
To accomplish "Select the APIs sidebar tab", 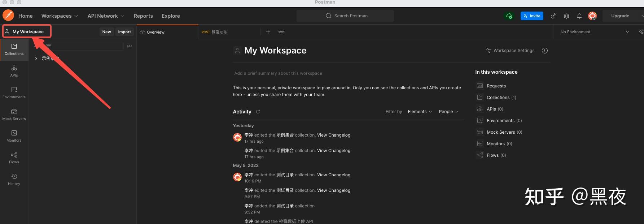I will [x=14, y=71].
